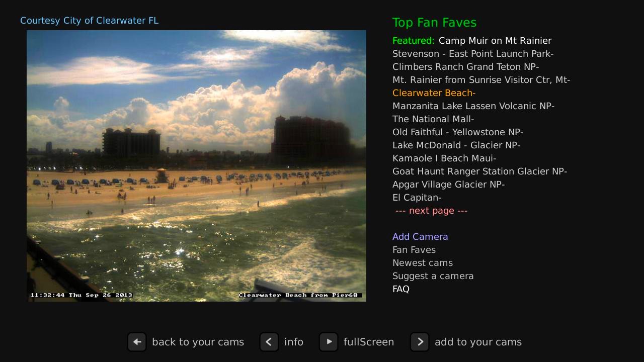Click the Clearwater Beach webcam image
Viewport: 644px width, 362px height.
tap(196, 166)
